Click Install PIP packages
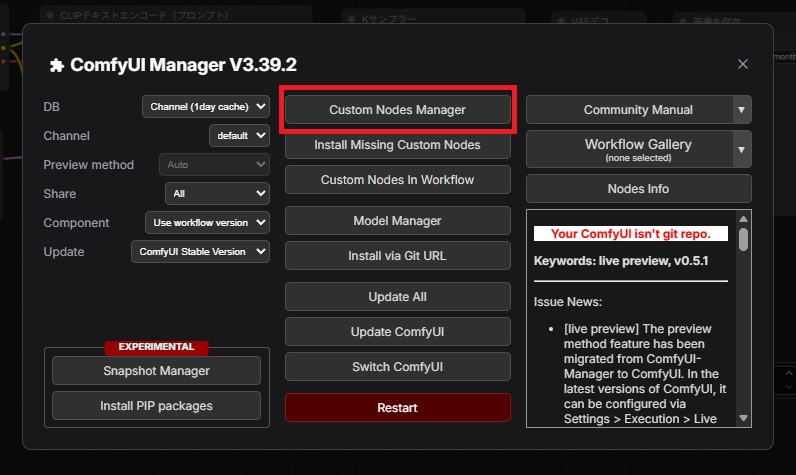Screen dimensions: 796x475 pos(156,406)
